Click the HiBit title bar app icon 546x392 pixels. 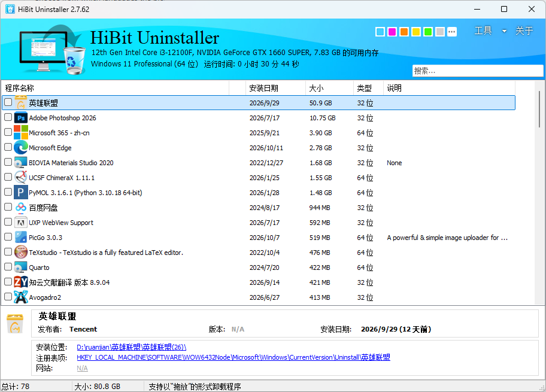click(x=10, y=9)
